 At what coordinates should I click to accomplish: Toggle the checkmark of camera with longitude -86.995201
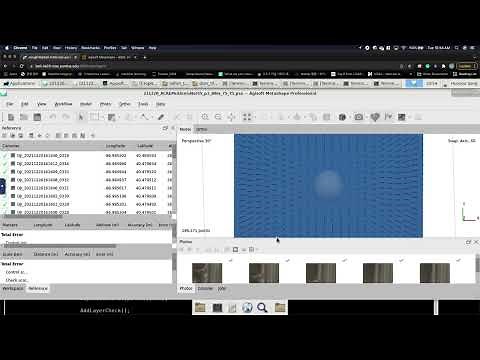[5, 204]
